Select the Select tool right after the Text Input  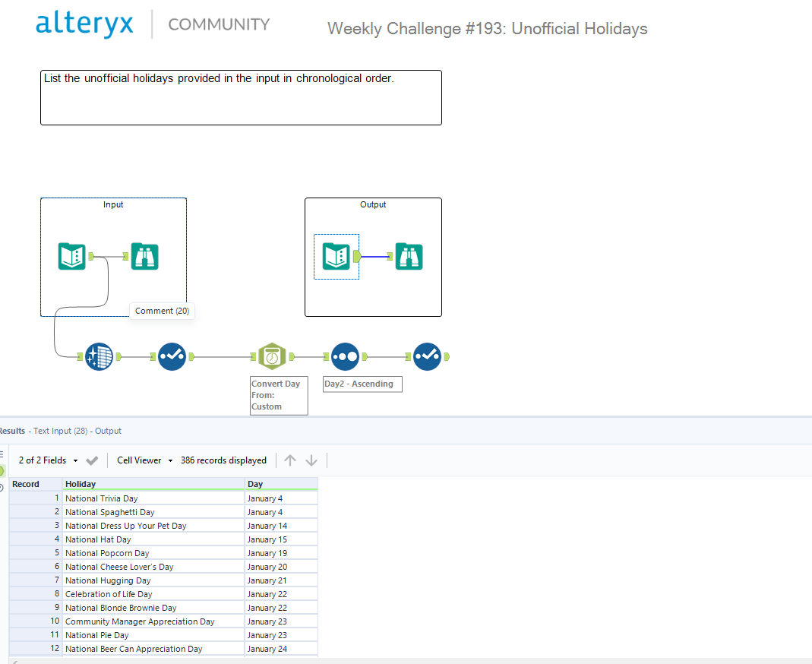(172, 356)
